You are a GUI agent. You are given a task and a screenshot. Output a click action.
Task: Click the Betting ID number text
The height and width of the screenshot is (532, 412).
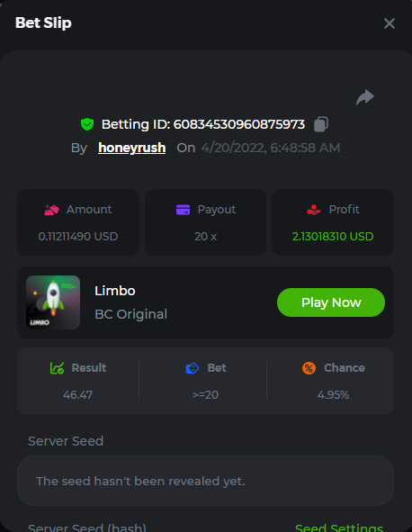[239, 124]
